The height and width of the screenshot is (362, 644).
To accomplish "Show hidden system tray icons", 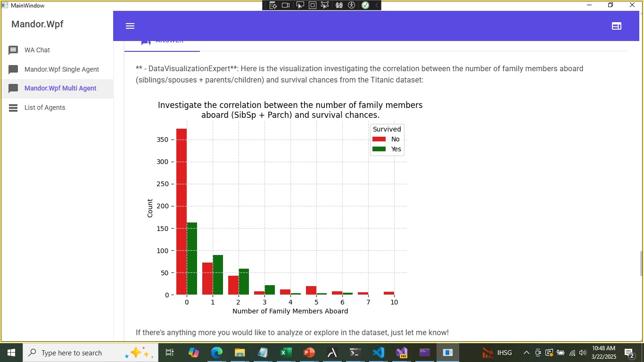I will point(526,353).
